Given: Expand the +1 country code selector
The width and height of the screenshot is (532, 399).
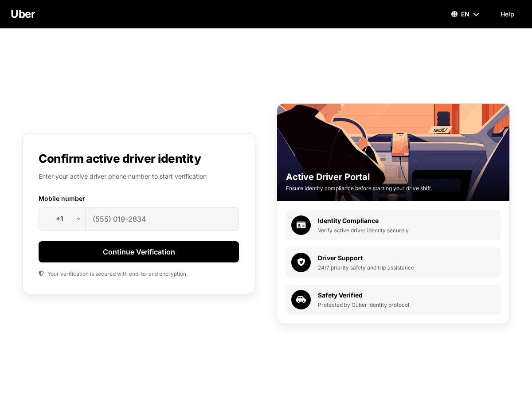Looking at the screenshot, I should coord(62,219).
